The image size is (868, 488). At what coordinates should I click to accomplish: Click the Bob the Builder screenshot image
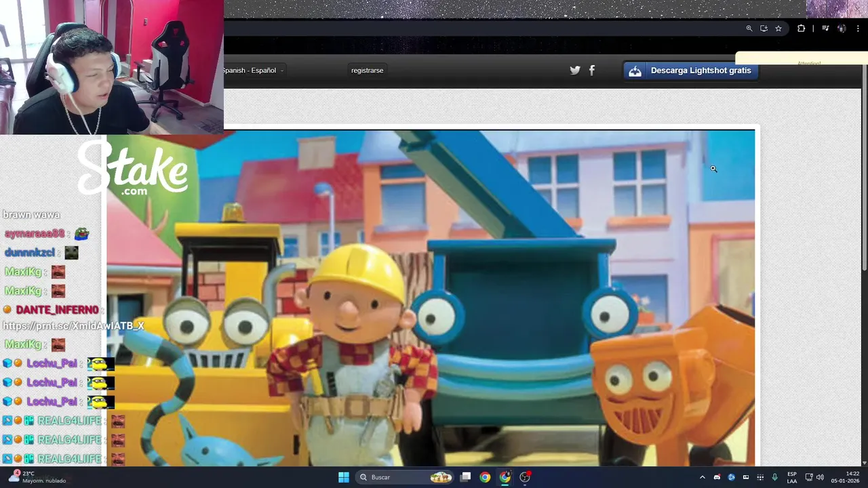(x=431, y=298)
